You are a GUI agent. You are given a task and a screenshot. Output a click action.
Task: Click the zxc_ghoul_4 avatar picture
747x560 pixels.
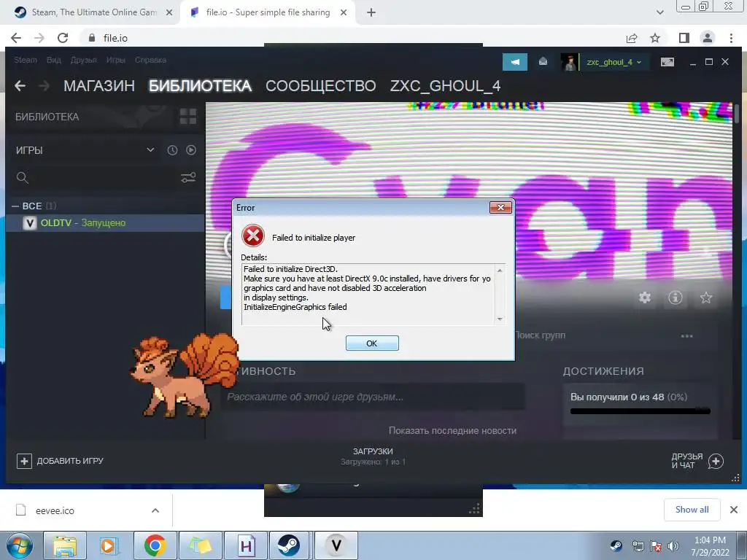[569, 62]
